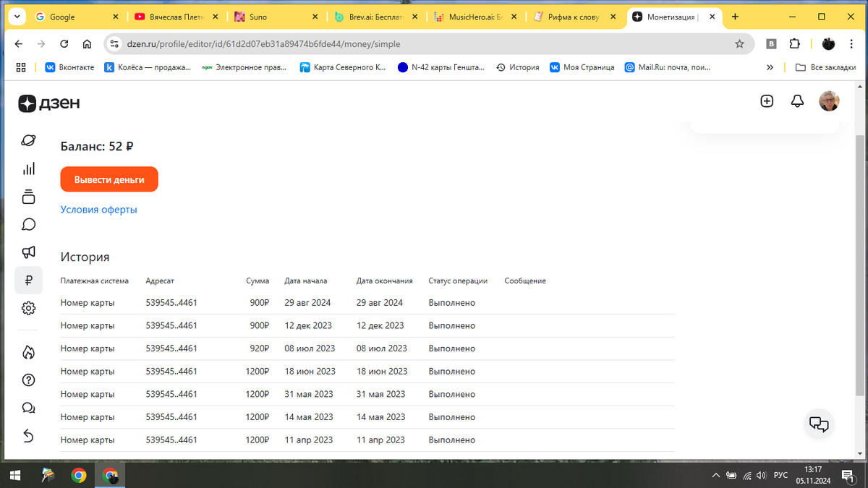Open the apps grid icon in bookmarks bar
Viewport: 868px width, 488px height.
coord(20,67)
